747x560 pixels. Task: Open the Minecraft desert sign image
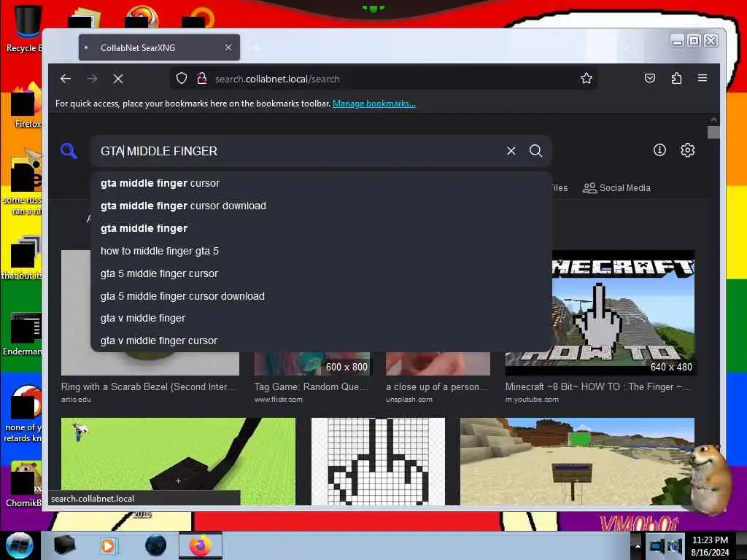pyautogui.click(x=577, y=461)
